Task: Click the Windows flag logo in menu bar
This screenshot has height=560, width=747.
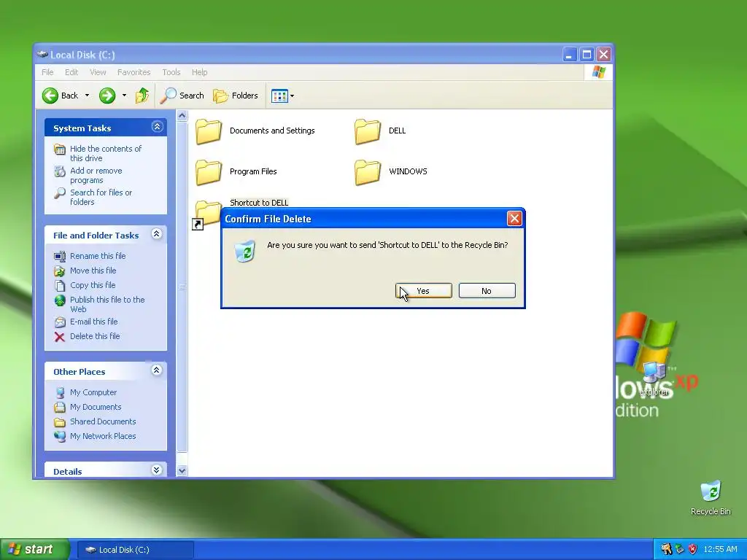Action: [598, 72]
